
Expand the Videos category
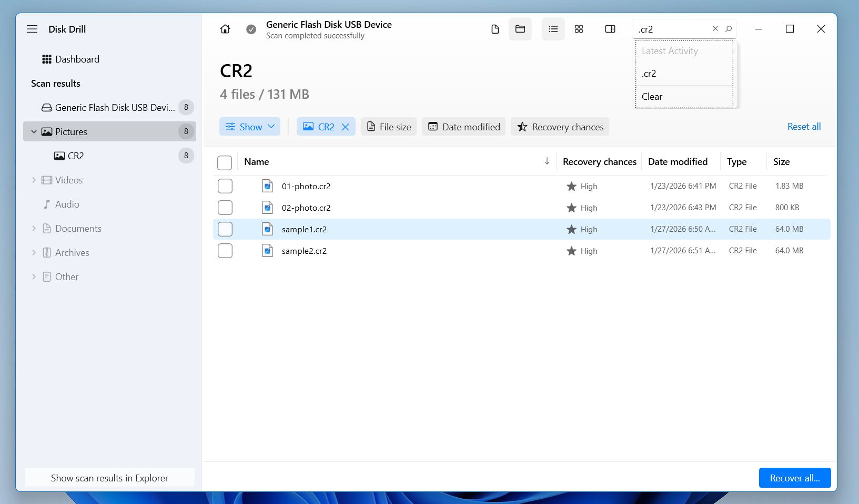(x=34, y=180)
